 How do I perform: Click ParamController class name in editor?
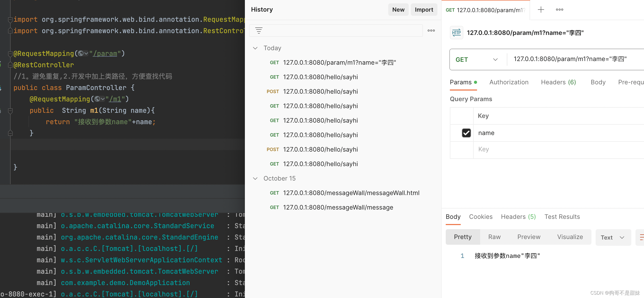pyautogui.click(x=96, y=88)
